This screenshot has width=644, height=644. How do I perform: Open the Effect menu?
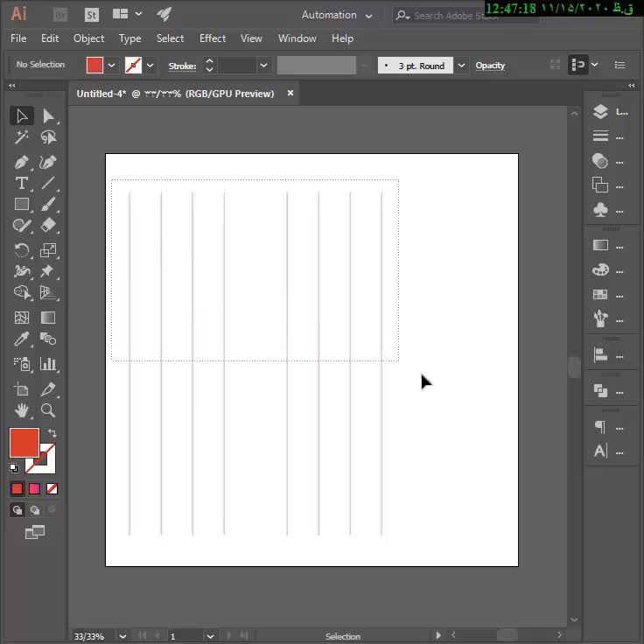click(213, 38)
